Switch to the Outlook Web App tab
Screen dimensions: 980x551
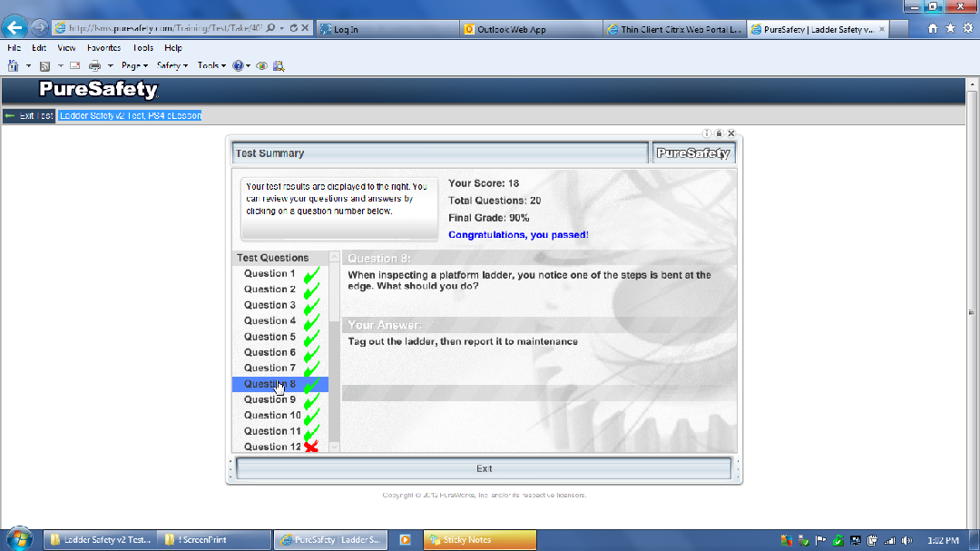click(531, 29)
